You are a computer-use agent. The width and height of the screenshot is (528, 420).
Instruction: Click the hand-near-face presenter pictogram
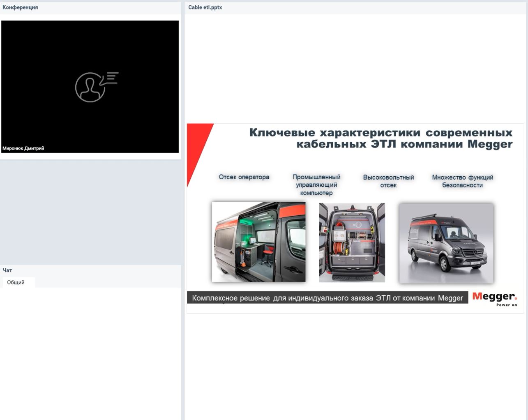click(97, 84)
